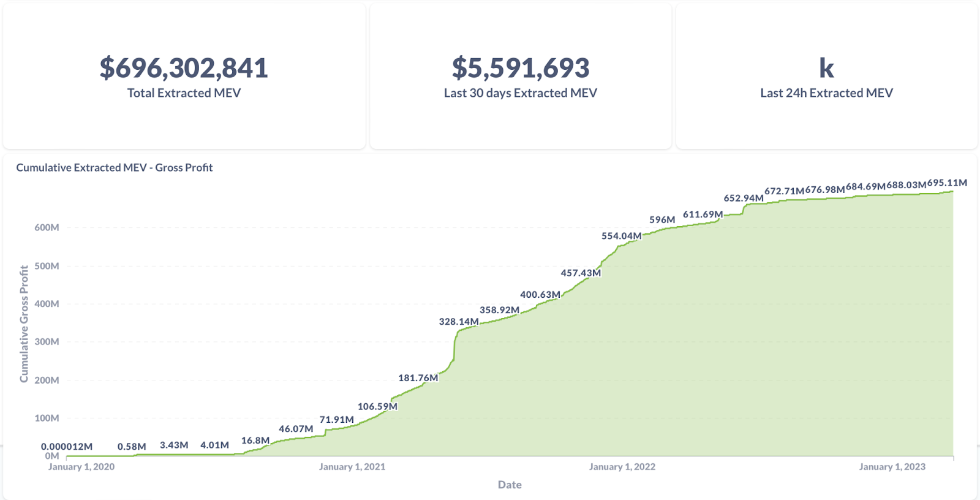Click the 0.58M data label
980x500 pixels.
[x=132, y=447]
